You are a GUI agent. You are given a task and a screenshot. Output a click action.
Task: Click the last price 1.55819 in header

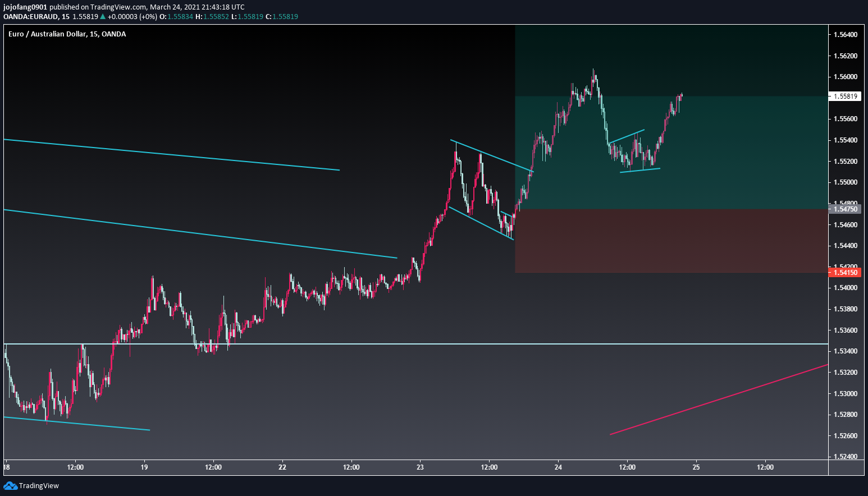pos(85,16)
